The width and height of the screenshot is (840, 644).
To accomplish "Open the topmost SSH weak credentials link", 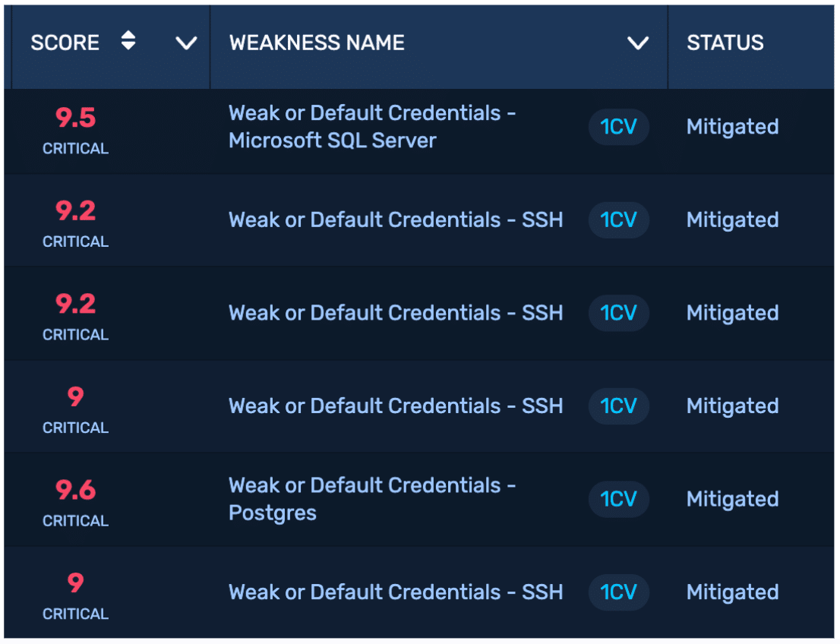I will click(396, 220).
